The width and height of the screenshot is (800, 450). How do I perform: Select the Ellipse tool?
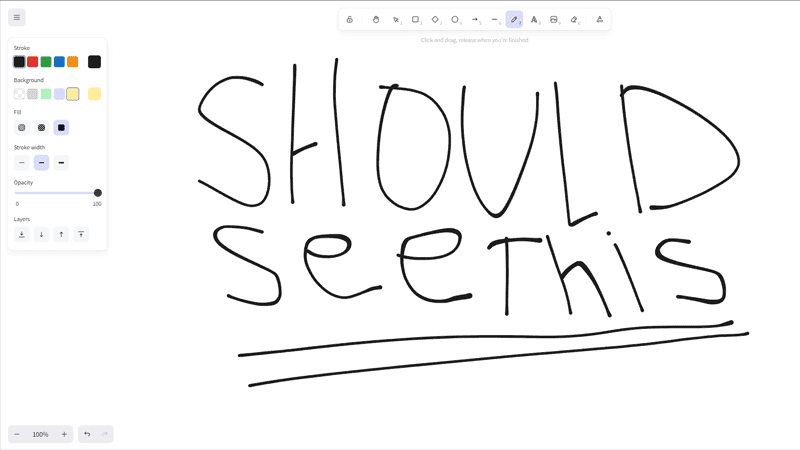pos(455,19)
